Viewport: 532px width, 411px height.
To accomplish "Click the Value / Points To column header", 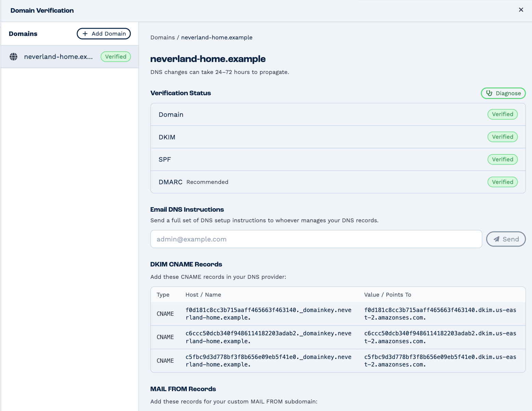I will click(388, 295).
